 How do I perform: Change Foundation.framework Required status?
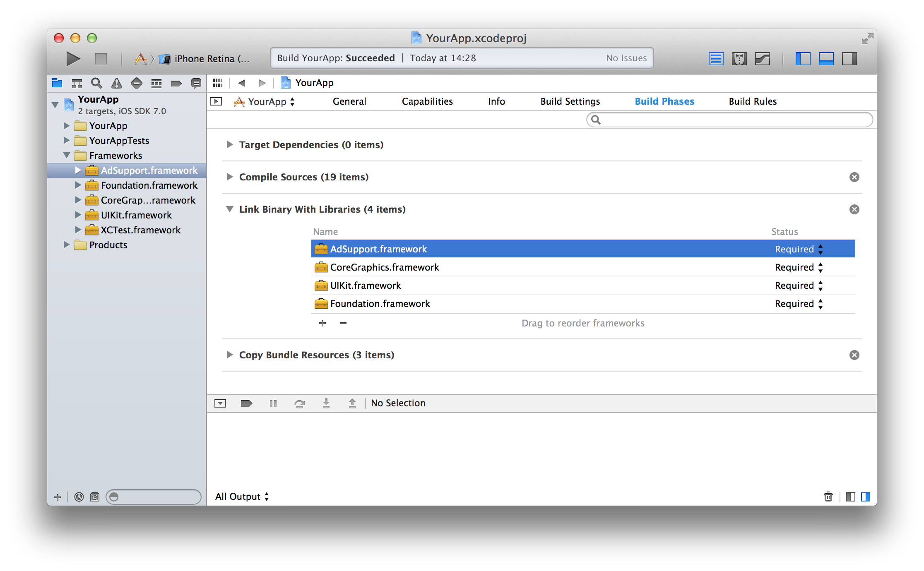[x=799, y=304]
